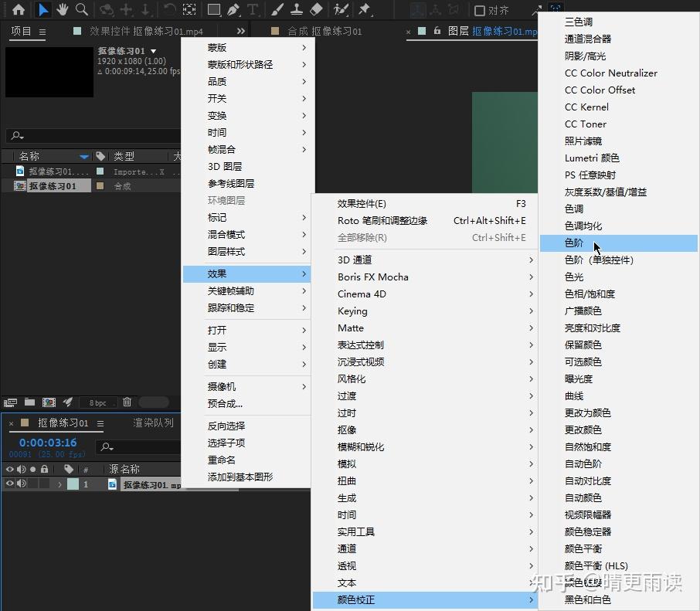This screenshot has height=611, width=700.
Task: Pick the Zoom tool
Action: (81, 11)
